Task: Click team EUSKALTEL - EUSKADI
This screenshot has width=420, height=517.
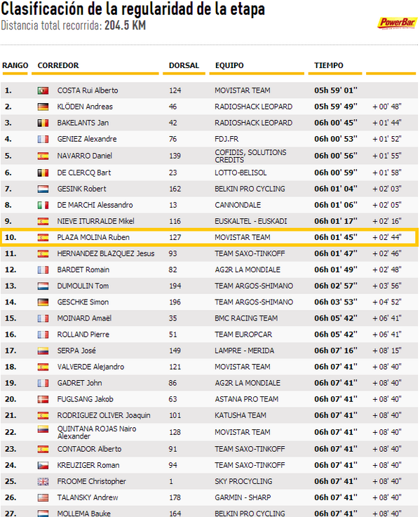Action: pos(251,221)
